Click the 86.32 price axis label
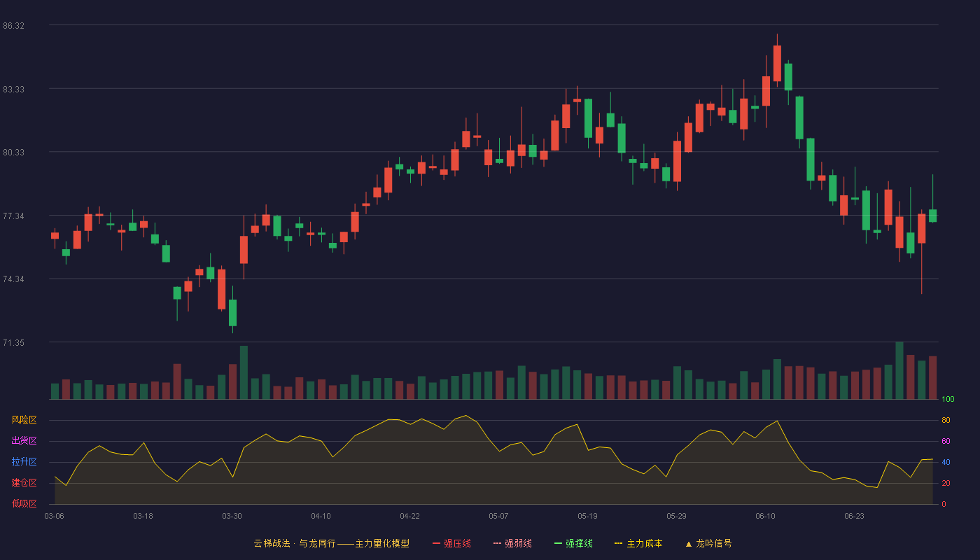The width and height of the screenshot is (980, 560). tap(13, 26)
